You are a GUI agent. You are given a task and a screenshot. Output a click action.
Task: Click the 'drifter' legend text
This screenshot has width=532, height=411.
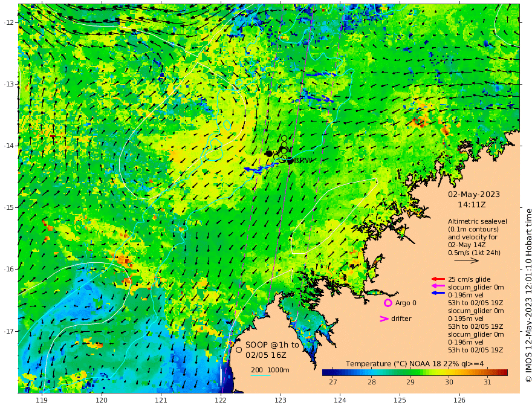click(x=401, y=319)
